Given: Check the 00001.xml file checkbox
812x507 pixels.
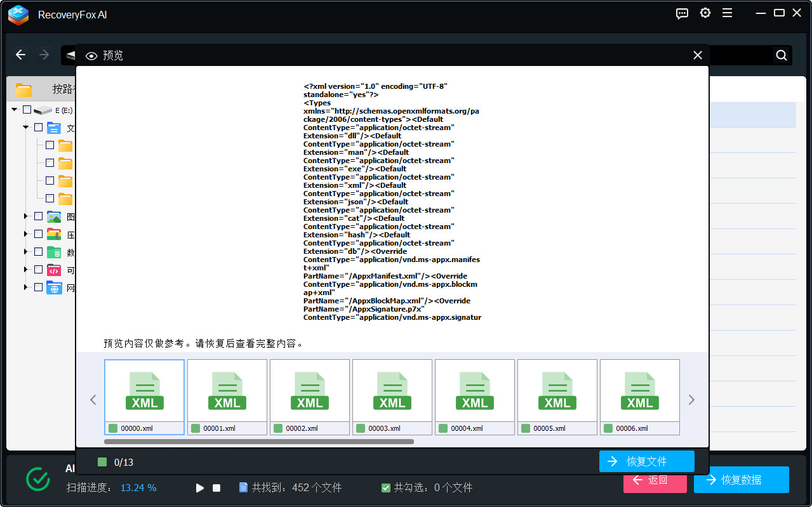Looking at the screenshot, I should coord(196,428).
